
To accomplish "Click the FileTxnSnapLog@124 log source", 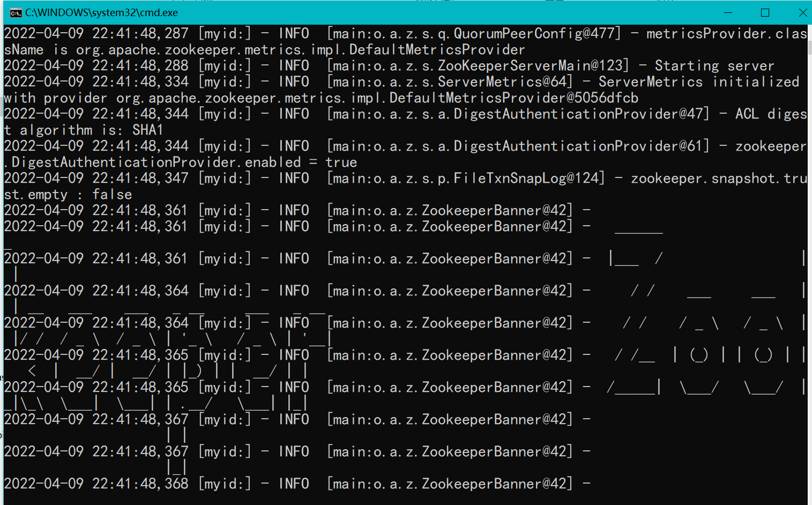I will [x=528, y=179].
